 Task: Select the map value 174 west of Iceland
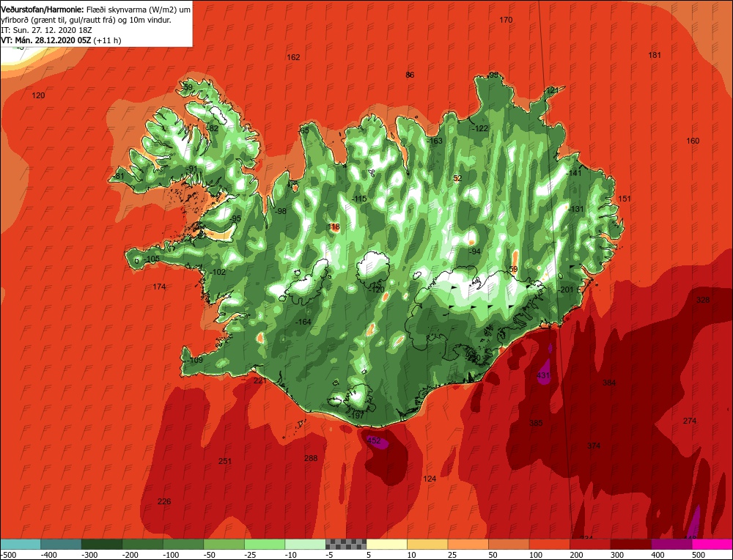click(x=159, y=287)
